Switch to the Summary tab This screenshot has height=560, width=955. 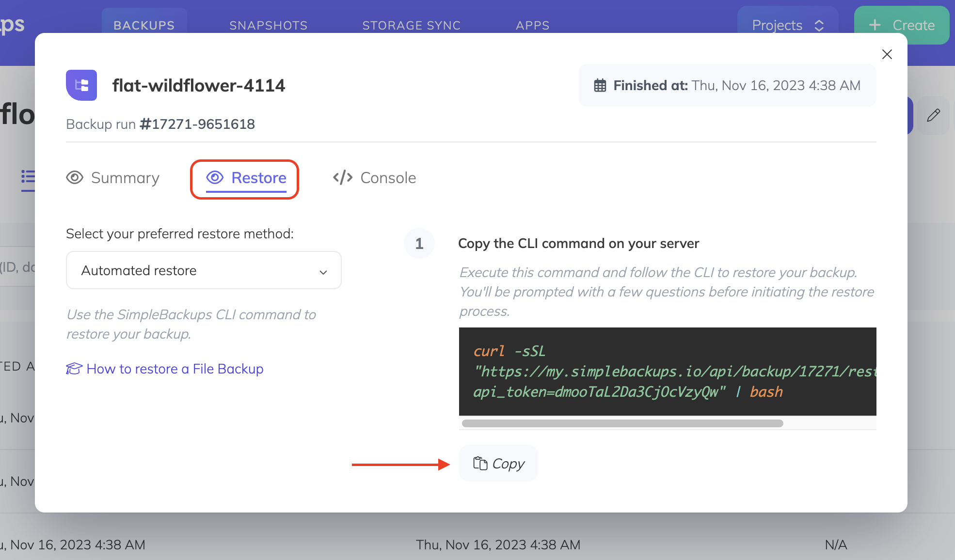pyautogui.click(x=125, y=178)
